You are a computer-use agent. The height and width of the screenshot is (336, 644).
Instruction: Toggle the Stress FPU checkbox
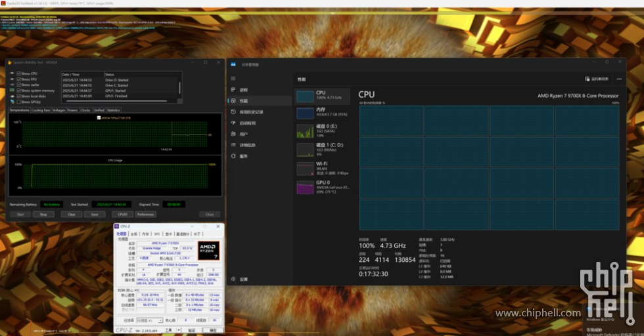pos(19,79)
